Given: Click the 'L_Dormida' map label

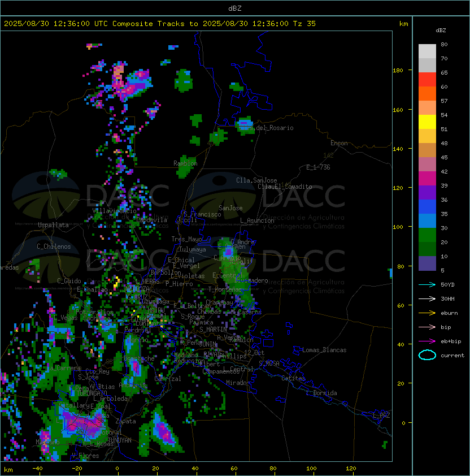Looking at the screenshot, I should point(321,393).
